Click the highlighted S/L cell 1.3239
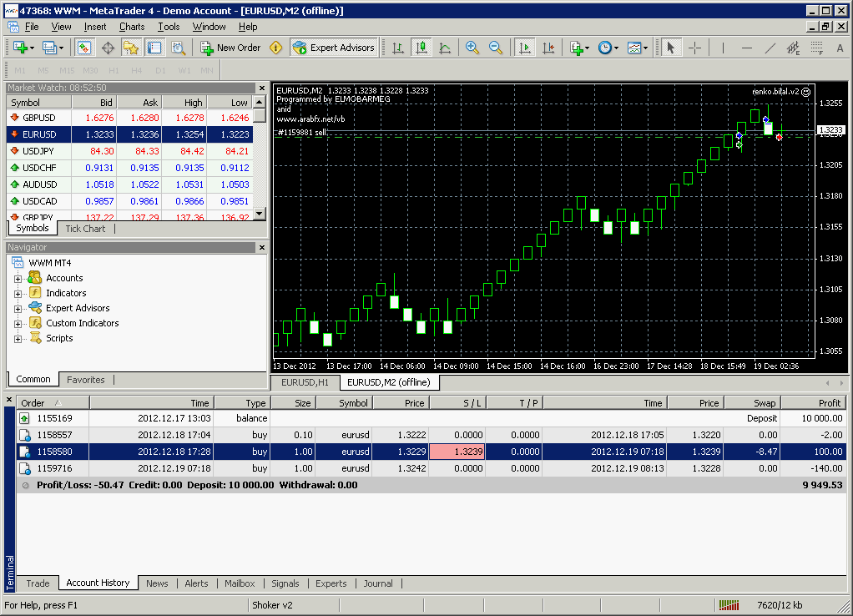This screenshot has width=853, height=616. pos(457,452)
